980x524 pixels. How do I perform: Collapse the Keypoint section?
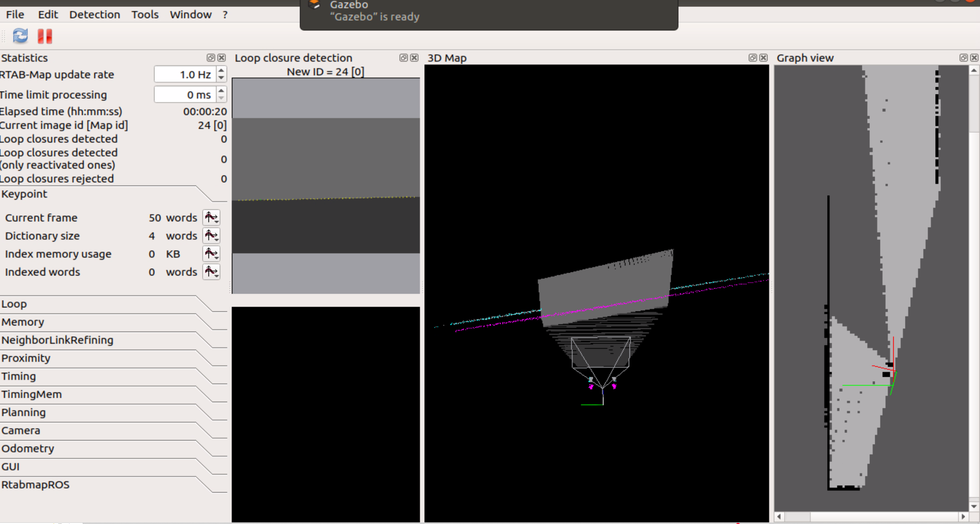24,194
